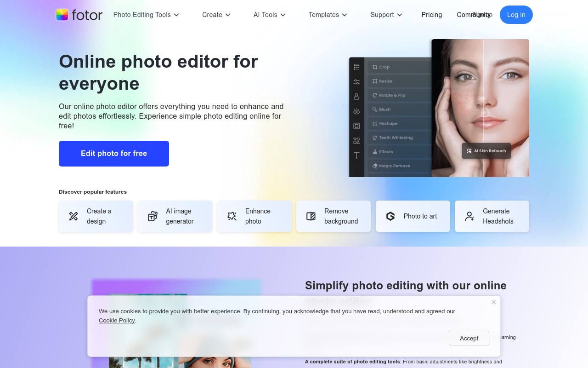Image resolution: width=588 pixels, height=368 pixels.
Task: Click the AI Skin Retouch badge
Action: click(x=486, y=151)
